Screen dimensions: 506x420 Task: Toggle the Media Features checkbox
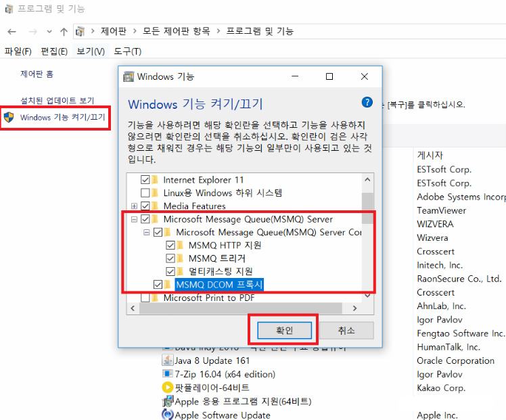145,206
